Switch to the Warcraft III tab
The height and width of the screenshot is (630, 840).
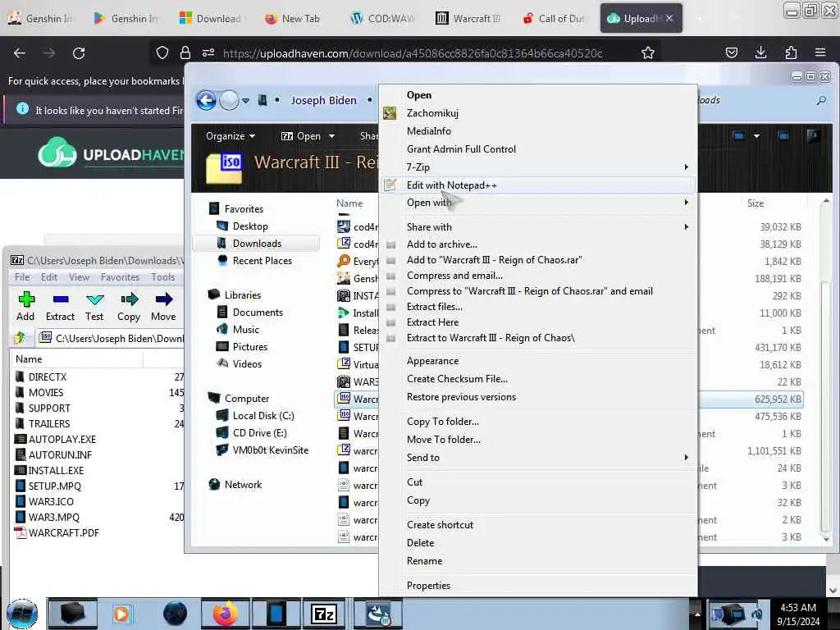click(x=468, y=18)
